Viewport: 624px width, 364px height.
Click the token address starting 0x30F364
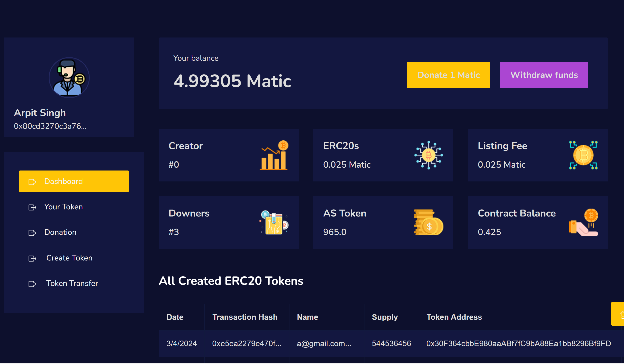click(518, 343)
